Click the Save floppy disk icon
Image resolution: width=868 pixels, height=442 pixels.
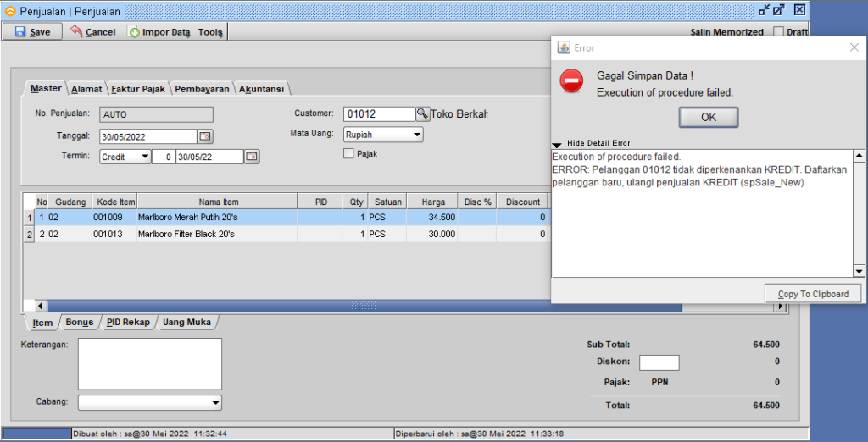[x=19, y=32]
